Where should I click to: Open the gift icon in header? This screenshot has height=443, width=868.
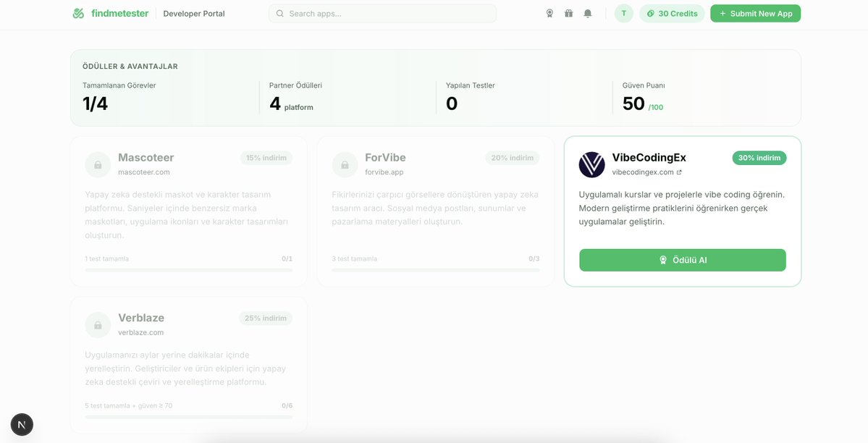click(x=568, y=13)
